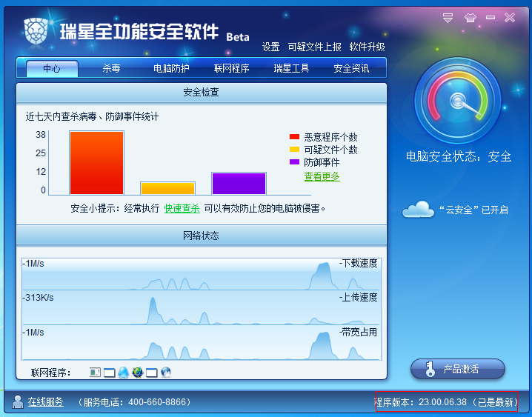Click the purple 防御事件 legend swatch
532x417 pixels.
[x=294, y=162]
